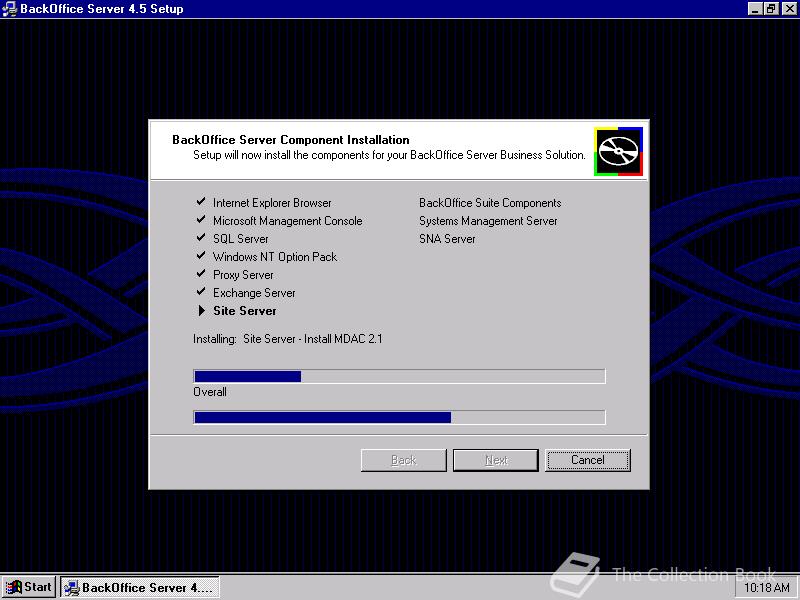Click the setup icon in title bar
800x600 pixels.
[x=9, y=9]
